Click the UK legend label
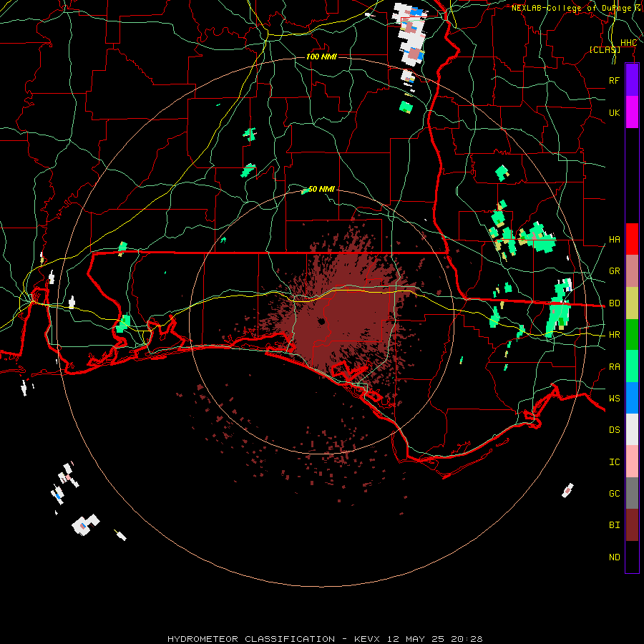Image resolution: width=644 pixels, height=644 pixels. (x=614, y=112)
